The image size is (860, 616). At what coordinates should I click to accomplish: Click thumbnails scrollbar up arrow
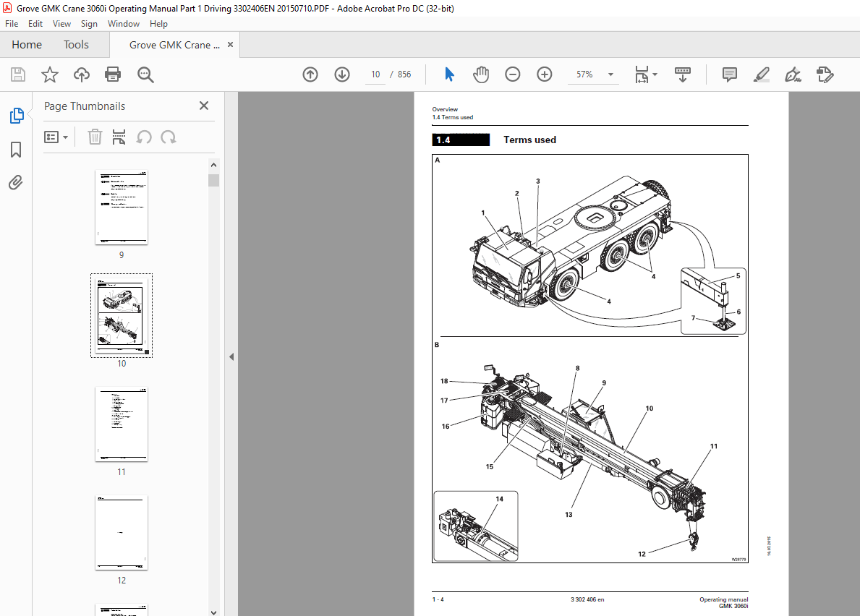pyautogui.click(x=214, y=165)
